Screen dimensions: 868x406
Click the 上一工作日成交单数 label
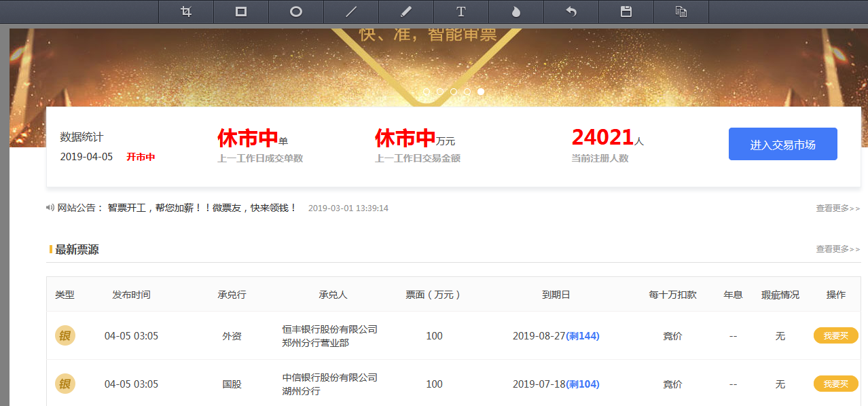pyautogui.click(x=260, y=158)
